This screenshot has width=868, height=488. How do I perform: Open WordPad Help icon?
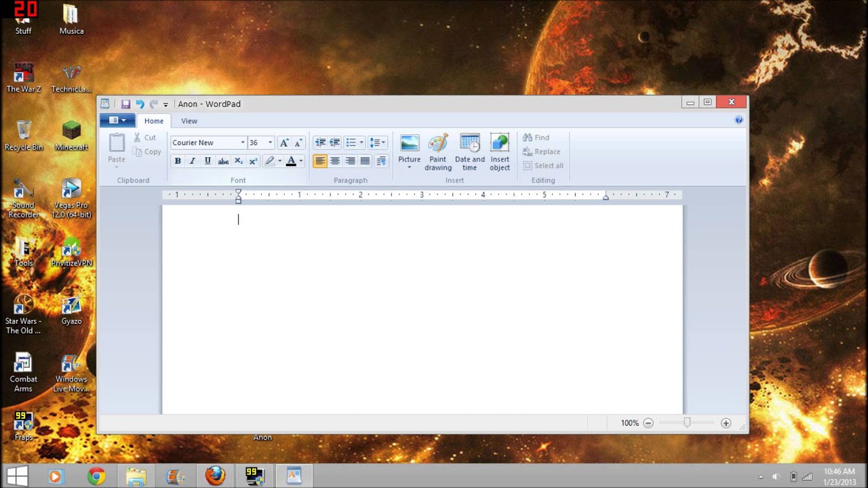tap(738, 120)
